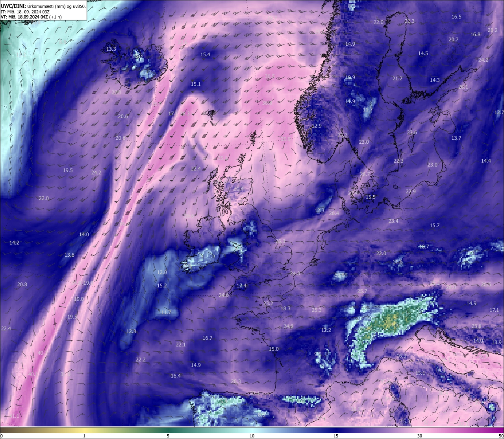504x439 pixels.
Task: Click the 21.2 value in Gulf of Bothnia
Action: (x=397, y=79)
